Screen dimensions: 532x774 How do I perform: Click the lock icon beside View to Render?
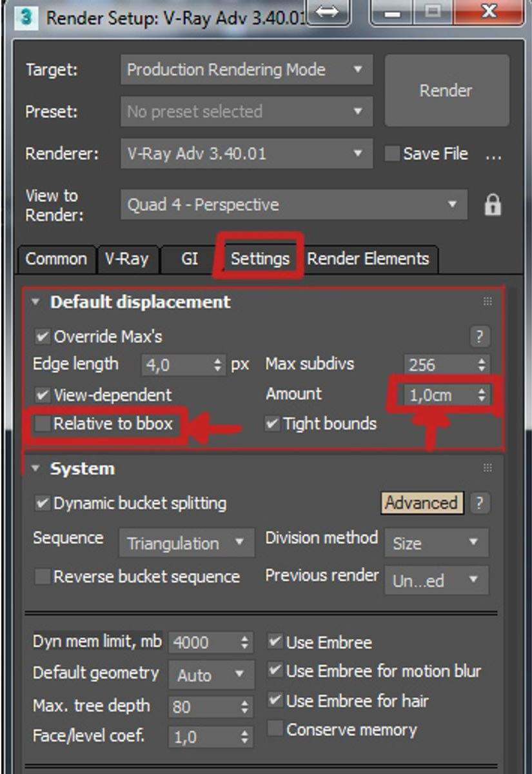click(x=492, y=205)
